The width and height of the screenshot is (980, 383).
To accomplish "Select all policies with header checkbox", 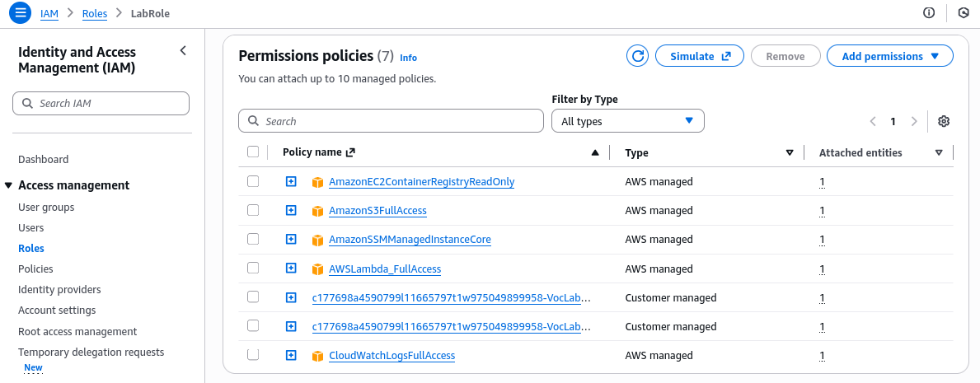I will point(253,152).
